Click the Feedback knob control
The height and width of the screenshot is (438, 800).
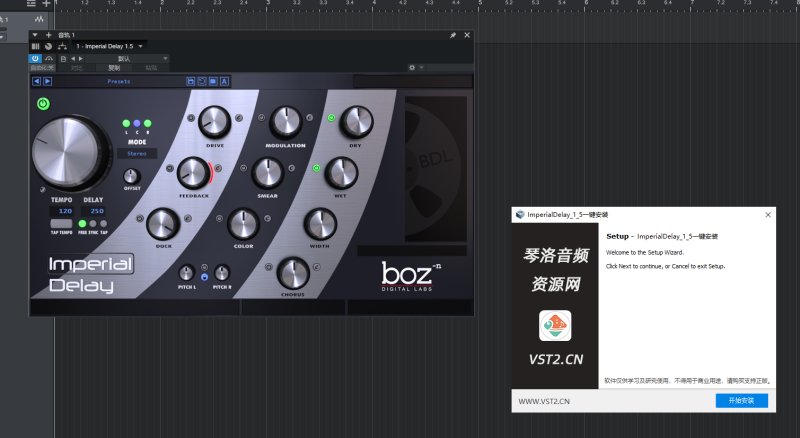tap(192, 174)
